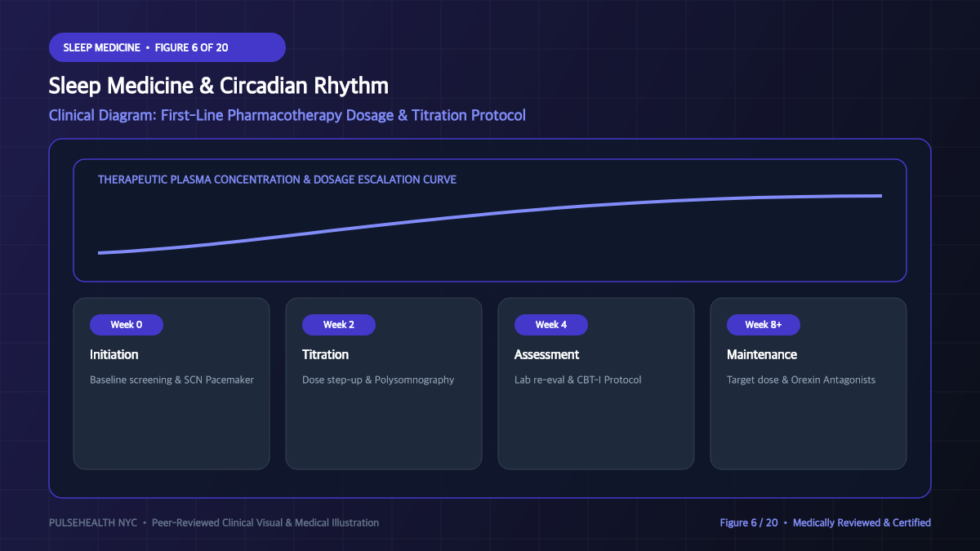The image size is (980, 551).
Task: Click the plasma concentration curve chart title
Action: coord(278,179)
